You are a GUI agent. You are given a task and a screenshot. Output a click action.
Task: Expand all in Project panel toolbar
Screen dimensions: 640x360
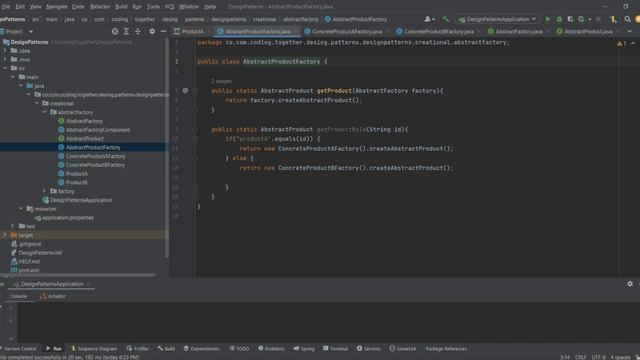pos(126,31)
